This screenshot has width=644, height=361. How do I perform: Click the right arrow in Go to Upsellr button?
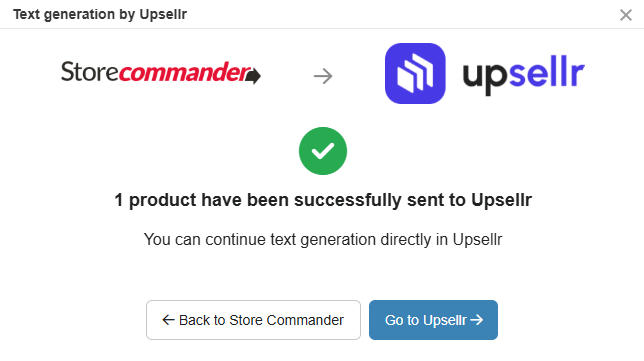(476, 320)
